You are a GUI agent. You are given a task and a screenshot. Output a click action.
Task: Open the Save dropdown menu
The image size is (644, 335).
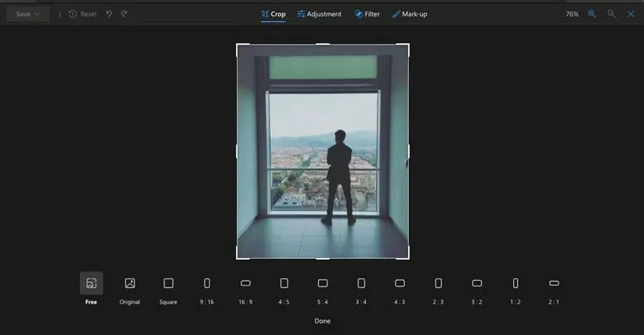pyautogui.click(x=27, y=14)
